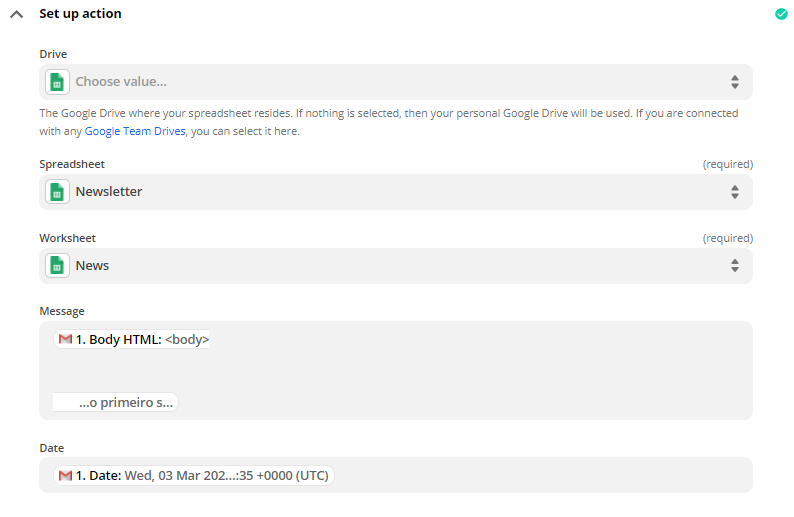This screenshot has height=517, width=794.
Task: Open the Worksheet dropdown arrows
Action: tap(734, 266)
